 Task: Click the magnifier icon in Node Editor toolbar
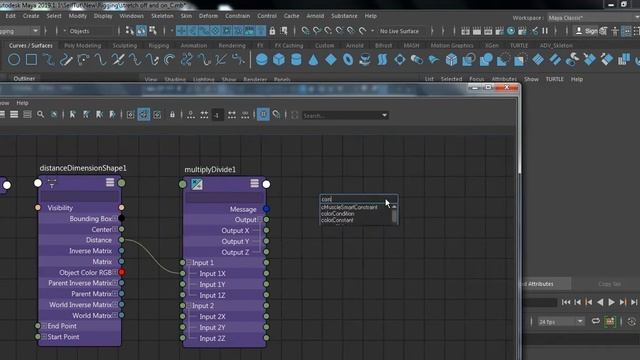point(40,115)
